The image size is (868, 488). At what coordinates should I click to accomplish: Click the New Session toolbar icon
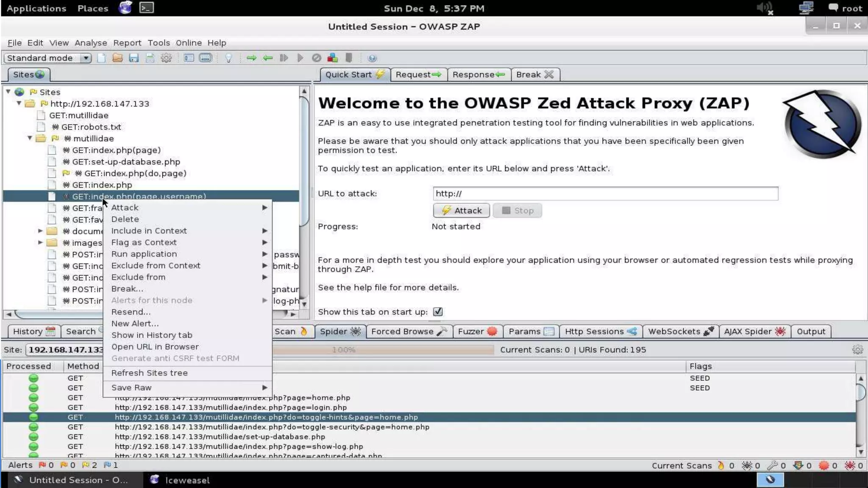101,58
